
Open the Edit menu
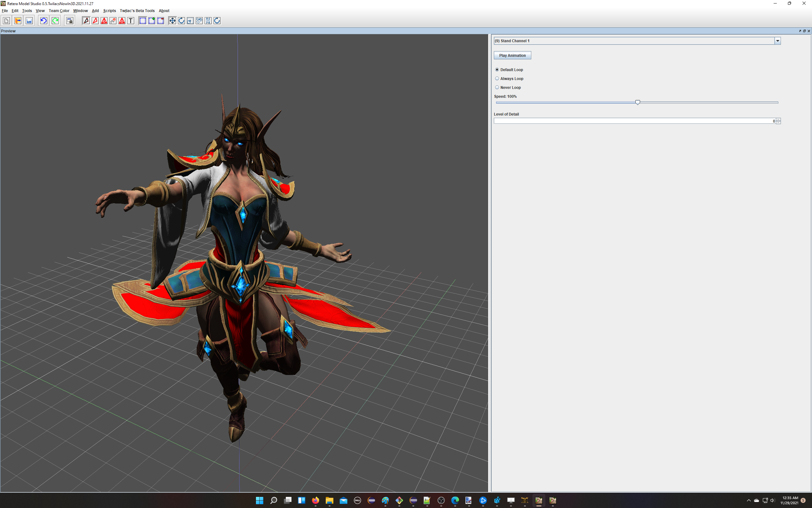tap(15, 11)
